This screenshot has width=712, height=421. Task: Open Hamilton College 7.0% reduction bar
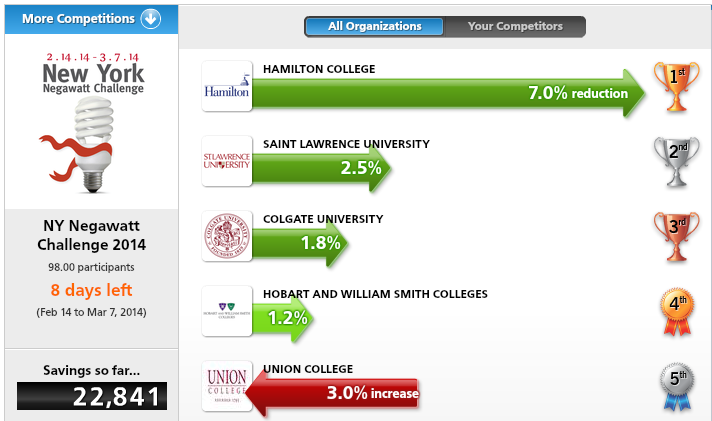point(449,93)
